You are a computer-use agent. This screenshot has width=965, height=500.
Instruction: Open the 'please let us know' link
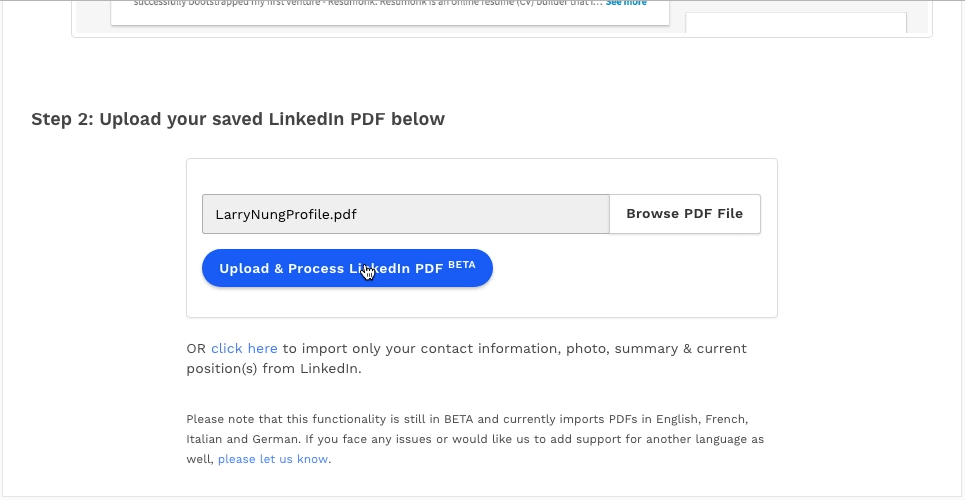pos(273,459)
